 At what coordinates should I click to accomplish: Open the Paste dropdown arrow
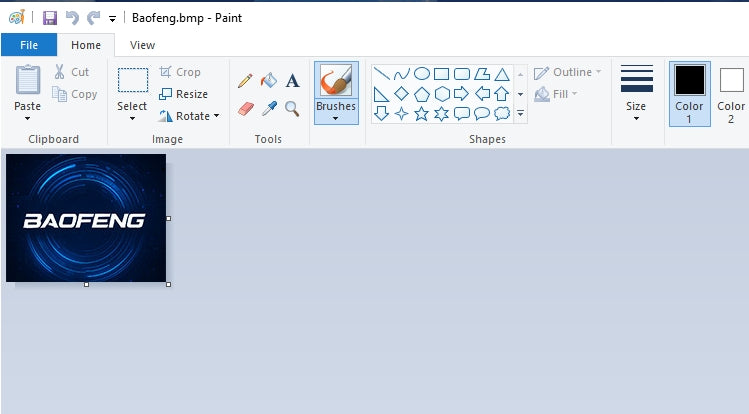point(28,119)
